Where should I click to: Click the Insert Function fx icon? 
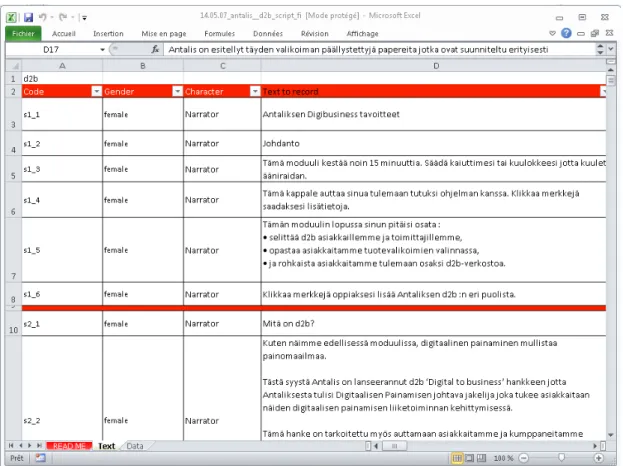click(x=155, y=49)
